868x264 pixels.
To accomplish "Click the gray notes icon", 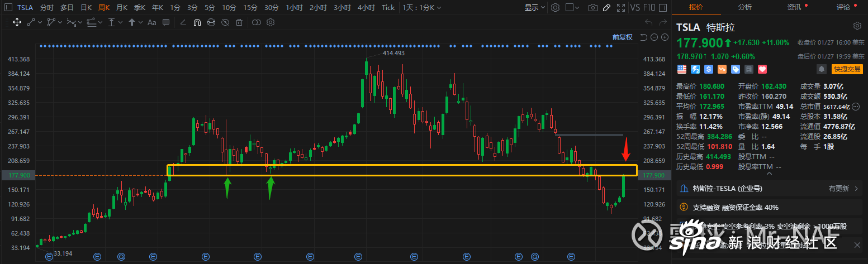I will pyautogui.click(x=749, y=69).
